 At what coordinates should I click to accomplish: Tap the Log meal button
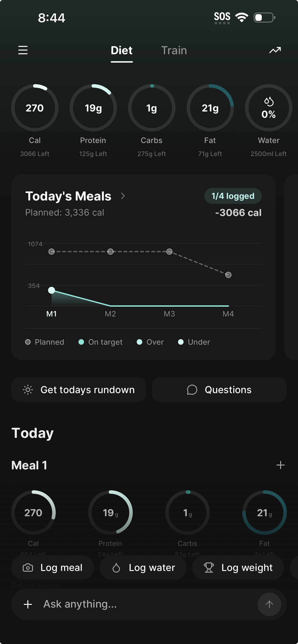[x=52, y=568]
